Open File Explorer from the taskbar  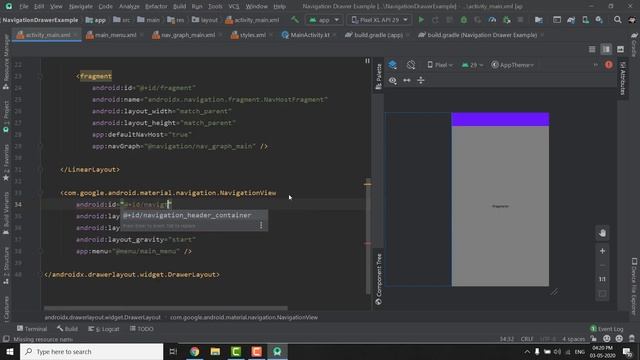click(x=215, y=351)
